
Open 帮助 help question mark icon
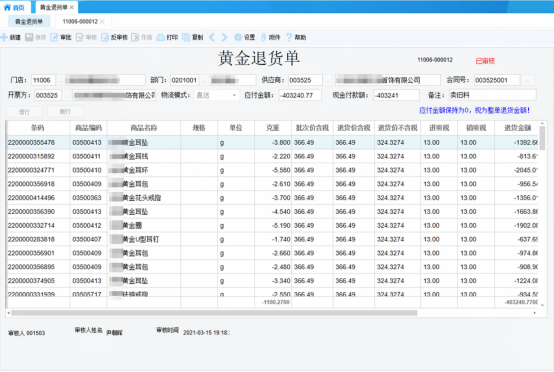click(x=289, y=37)
